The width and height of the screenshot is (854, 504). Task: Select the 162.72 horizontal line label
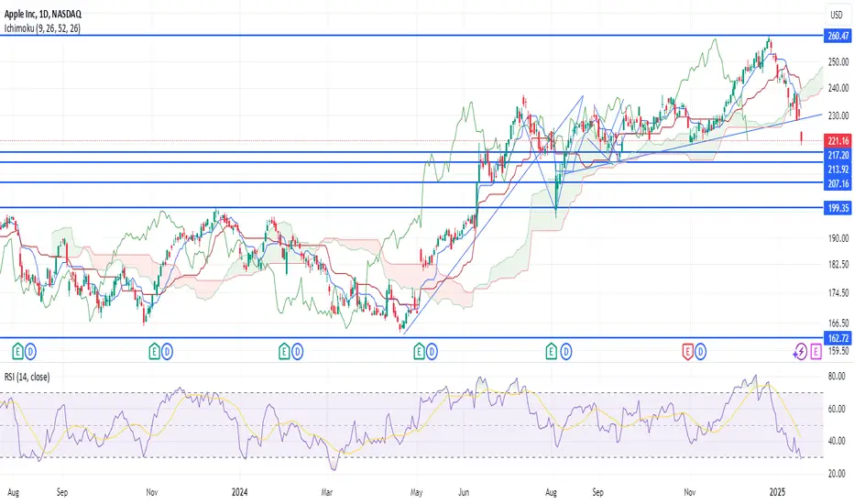pos(838,338)
